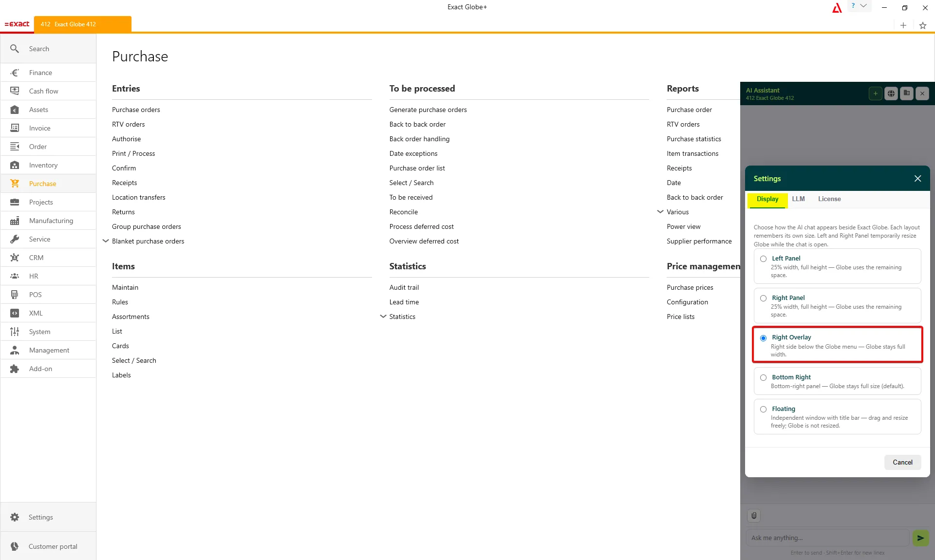
Task: Open the help question mark dropdown
Action: click(859, 6)
